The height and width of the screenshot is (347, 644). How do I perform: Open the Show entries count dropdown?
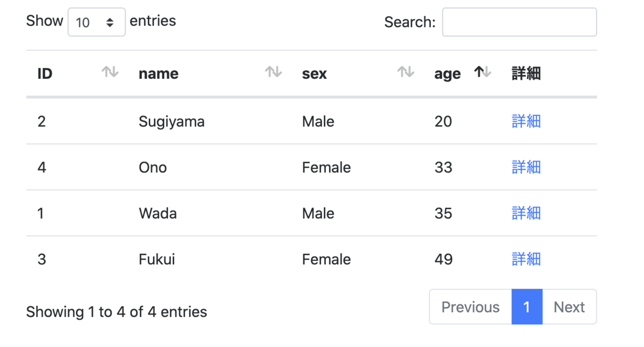click(97, 23)
